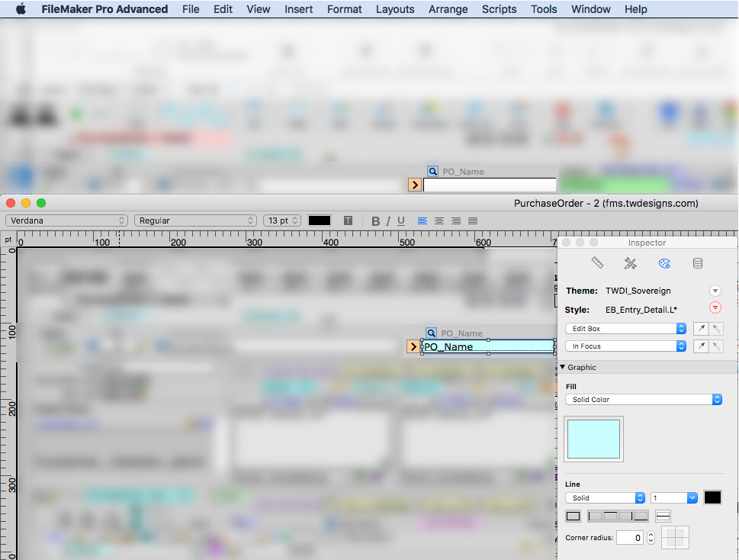Click orange arrow button beside selected PO_Name field
The image size is (739, 560).
click(413, 347)
